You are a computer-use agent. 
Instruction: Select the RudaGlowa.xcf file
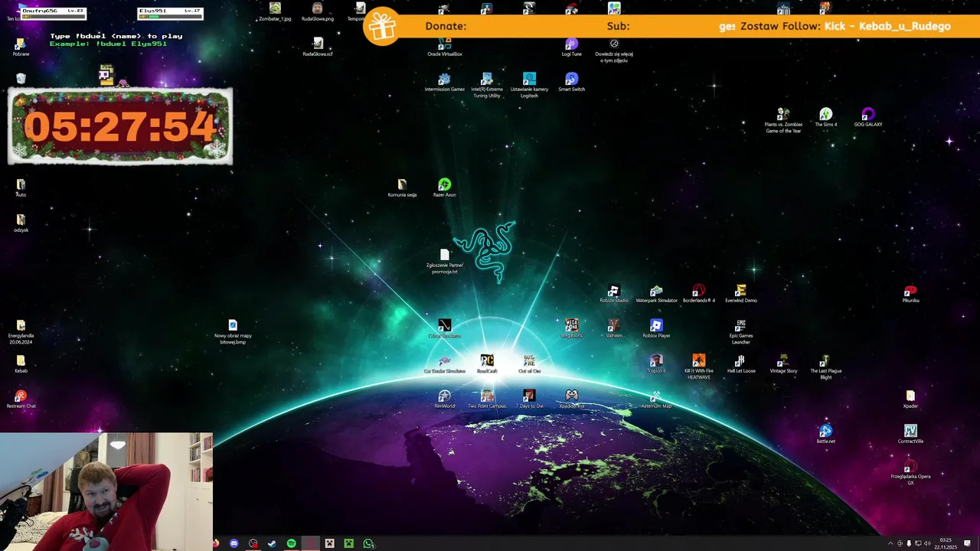[317, 47]
